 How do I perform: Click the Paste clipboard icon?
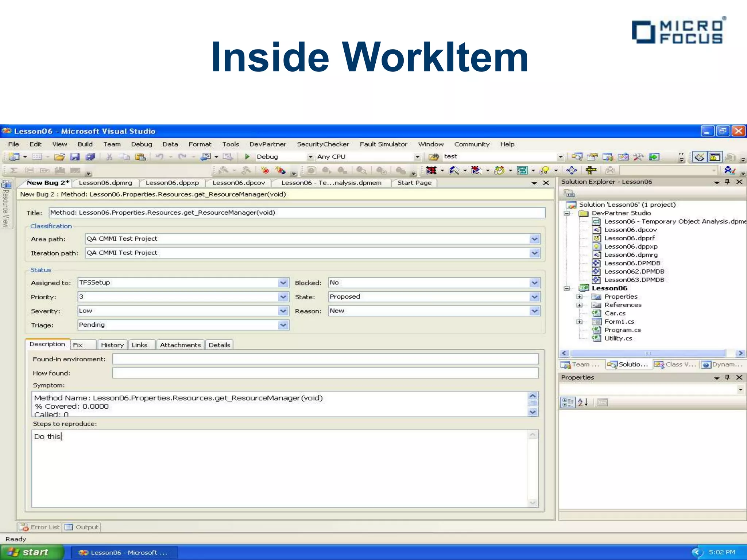140,157
